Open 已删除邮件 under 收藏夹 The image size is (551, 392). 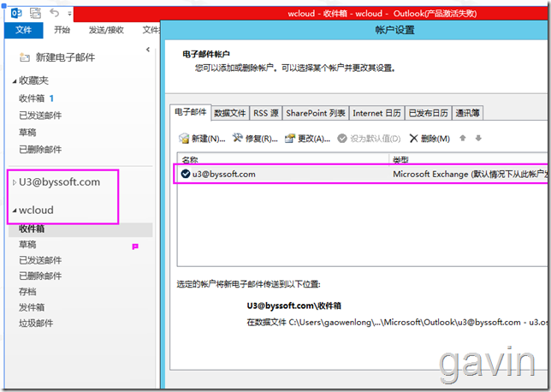[x=40, y=150]
